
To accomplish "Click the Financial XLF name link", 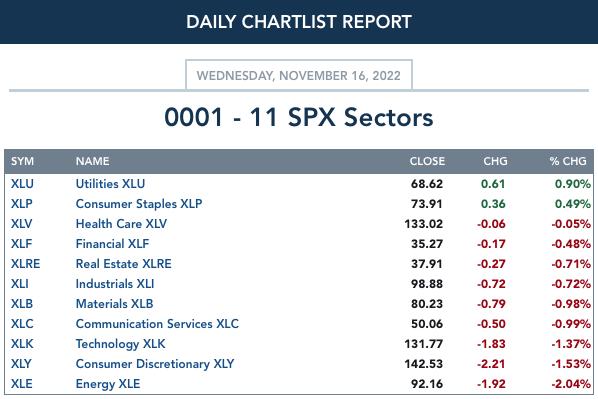I will click(x=112, y=244).
